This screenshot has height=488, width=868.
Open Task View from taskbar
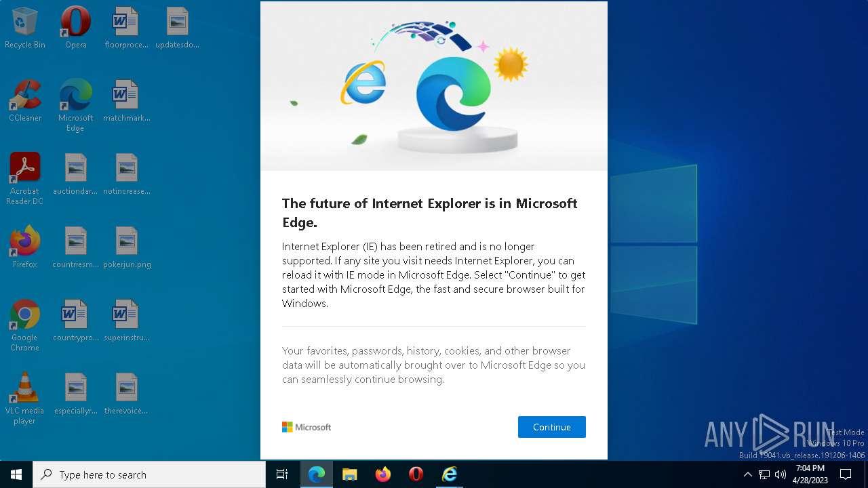(282, 474)
